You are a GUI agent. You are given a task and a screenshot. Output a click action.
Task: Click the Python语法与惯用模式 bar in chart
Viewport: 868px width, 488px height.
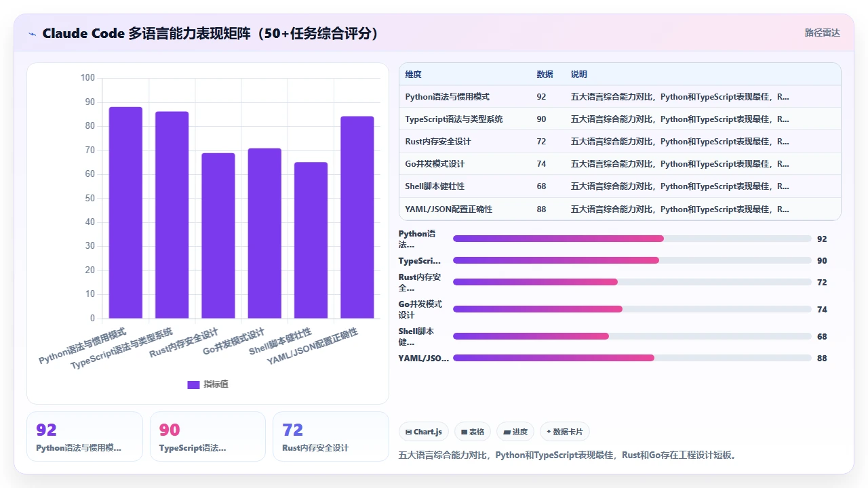[125, 212]
